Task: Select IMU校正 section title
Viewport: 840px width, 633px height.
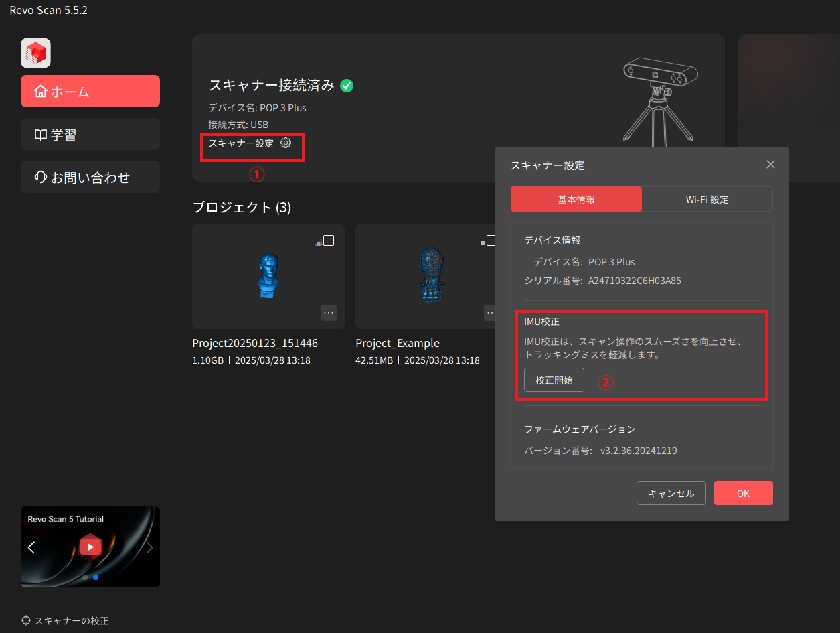Action: pos(541,322)
